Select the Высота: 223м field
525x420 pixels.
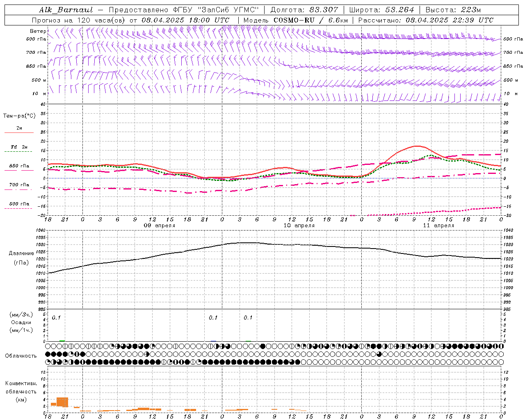coord(453,10)
